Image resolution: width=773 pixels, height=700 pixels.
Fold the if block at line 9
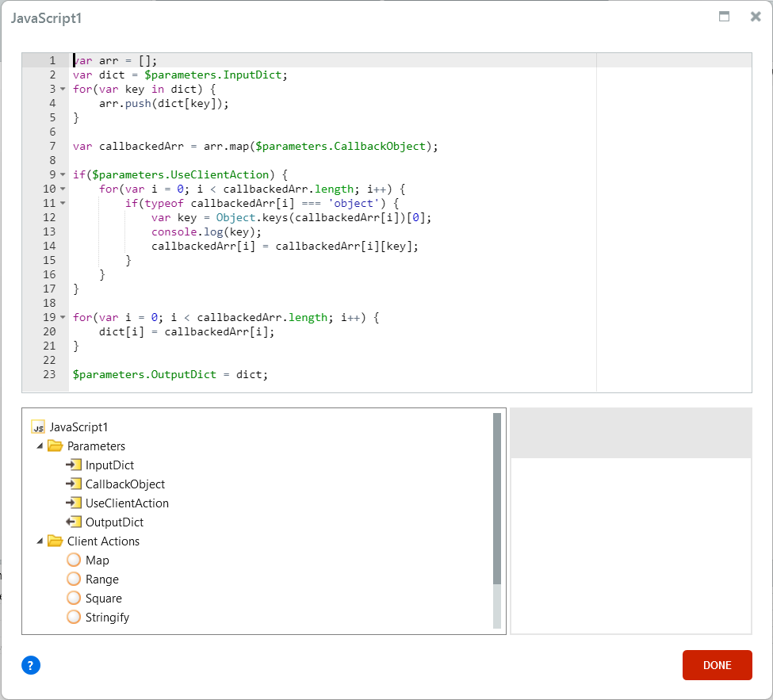tap(63, 174)
